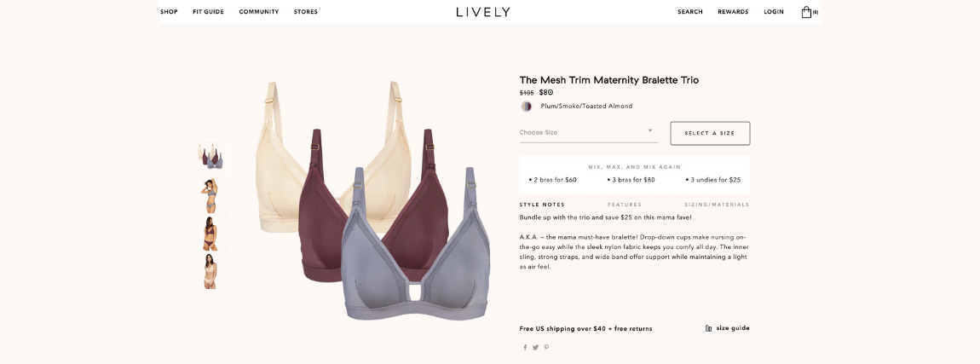View model thumbnail in grey bralette
Viewport: 980px width, 364px height.
(210, 196)
